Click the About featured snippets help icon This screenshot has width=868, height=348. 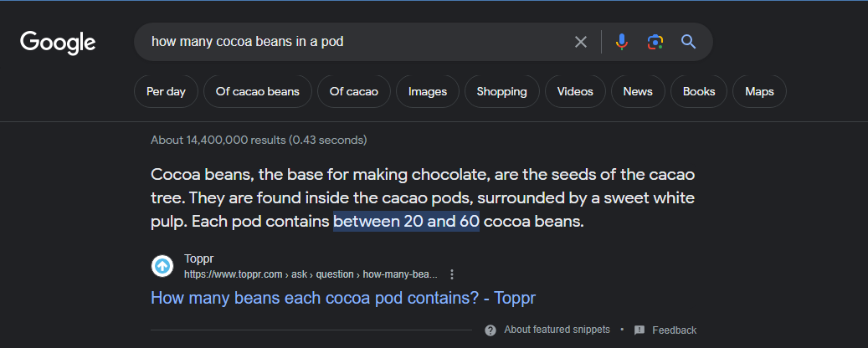coord(490,330)
